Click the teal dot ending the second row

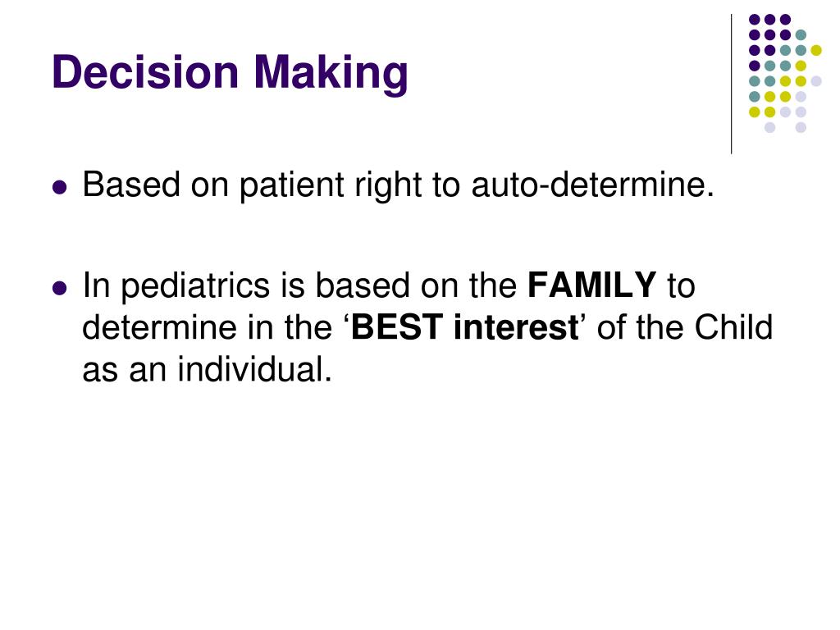point(801,35)
